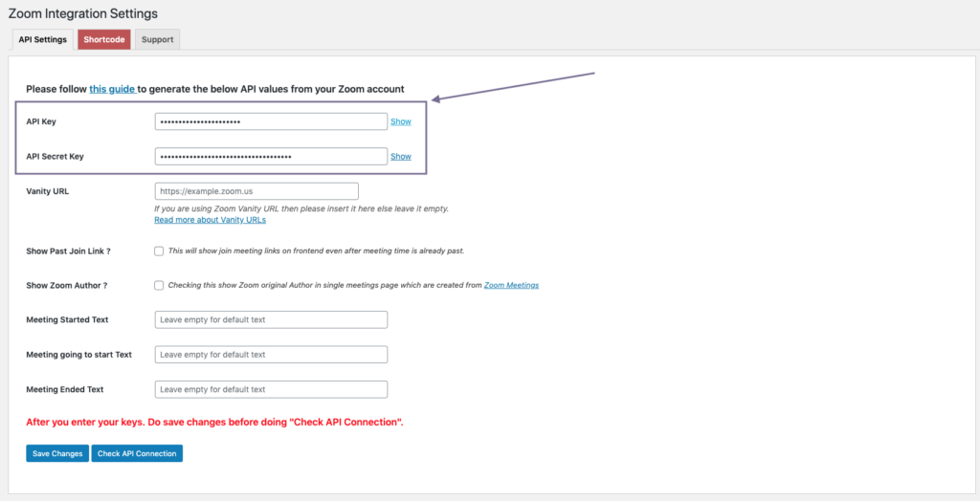
Task: Show the hidden API Key value
Action: 401,121
